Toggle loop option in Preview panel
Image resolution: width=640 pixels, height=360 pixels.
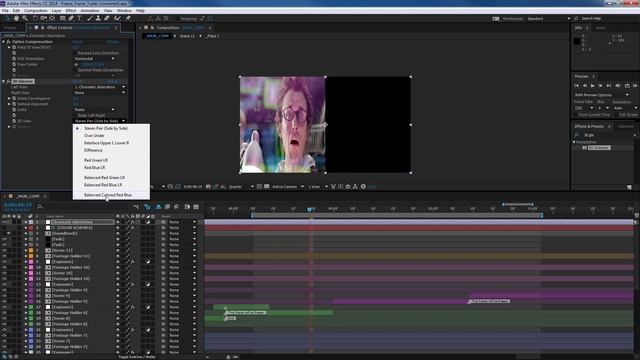[627, 86]
